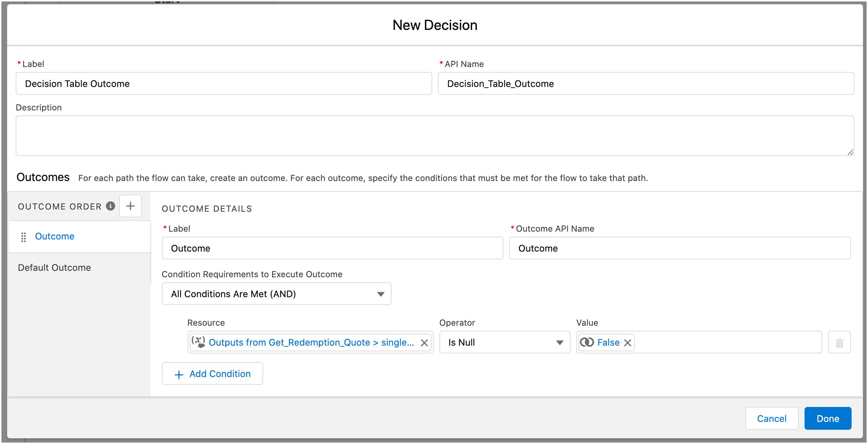Click the Label field containing Decision Table Outcome

224,83
